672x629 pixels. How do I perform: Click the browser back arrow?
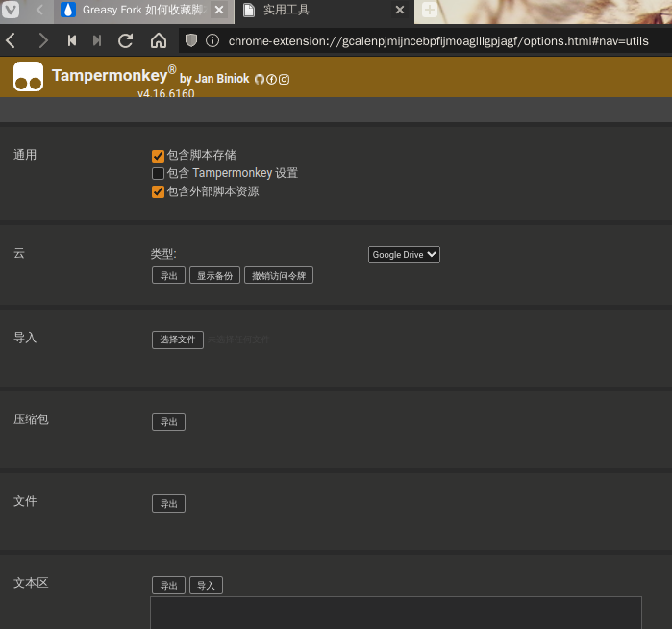click(12, 40)
